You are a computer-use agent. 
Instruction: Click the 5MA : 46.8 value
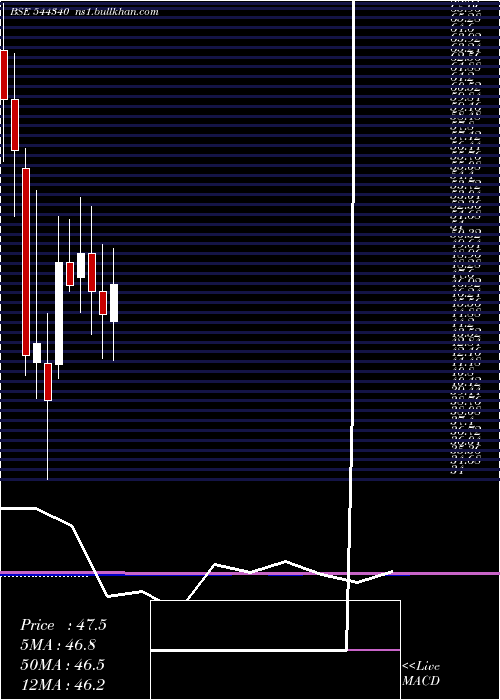[x=58, y=645]
